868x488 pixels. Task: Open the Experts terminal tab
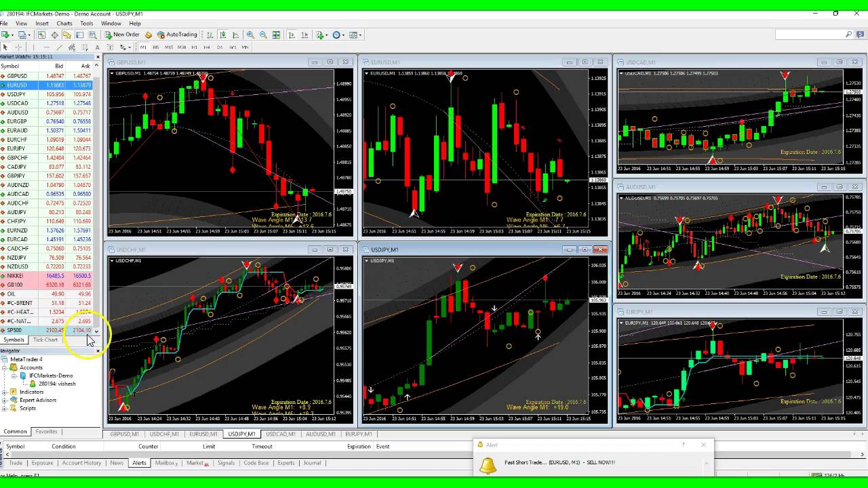tap(286, 463)
